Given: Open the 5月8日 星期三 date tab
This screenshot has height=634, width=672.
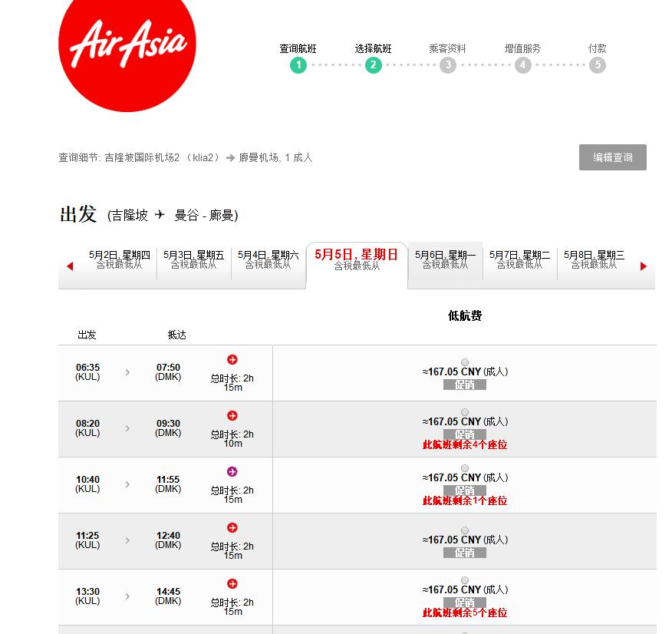Looking at the screenshot, I should point(594,259).
